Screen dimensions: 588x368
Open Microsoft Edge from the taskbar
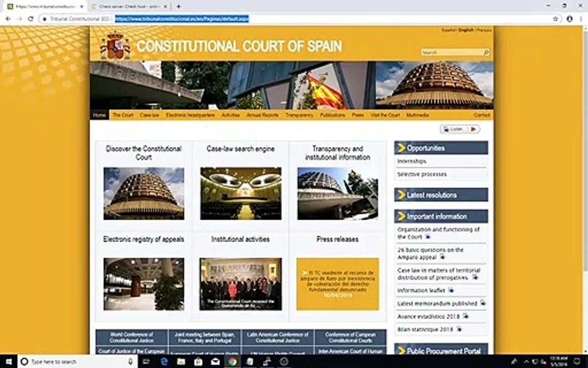click(164, 362)
